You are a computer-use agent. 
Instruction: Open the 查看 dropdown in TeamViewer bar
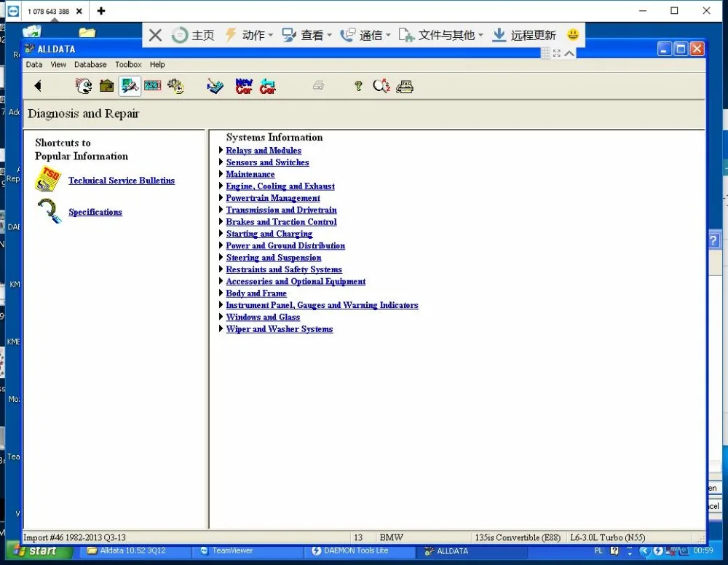coord(307,35)
